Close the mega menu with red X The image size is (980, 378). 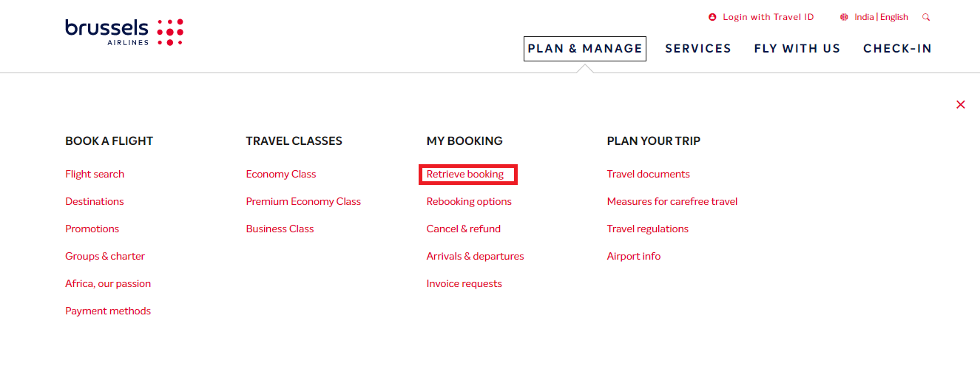961,105
